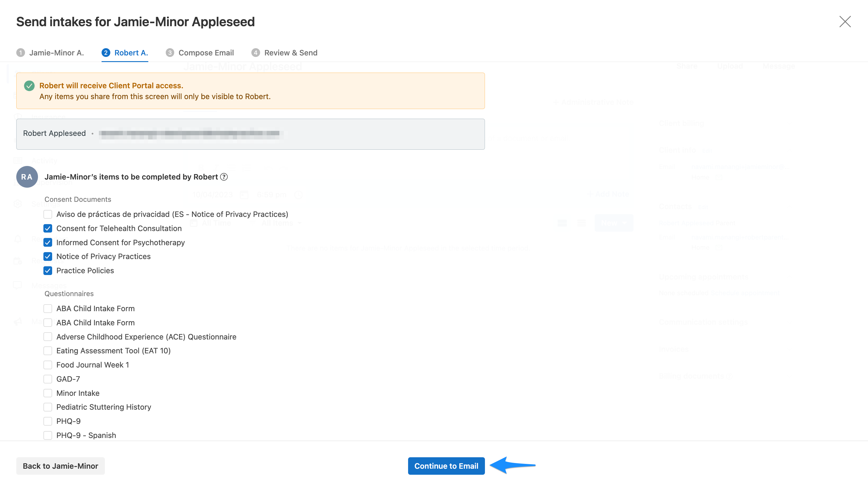Screen dimensions: 868x491
Task: Select Pediatric Stuttering History checkbox
Action: (48, 407)
